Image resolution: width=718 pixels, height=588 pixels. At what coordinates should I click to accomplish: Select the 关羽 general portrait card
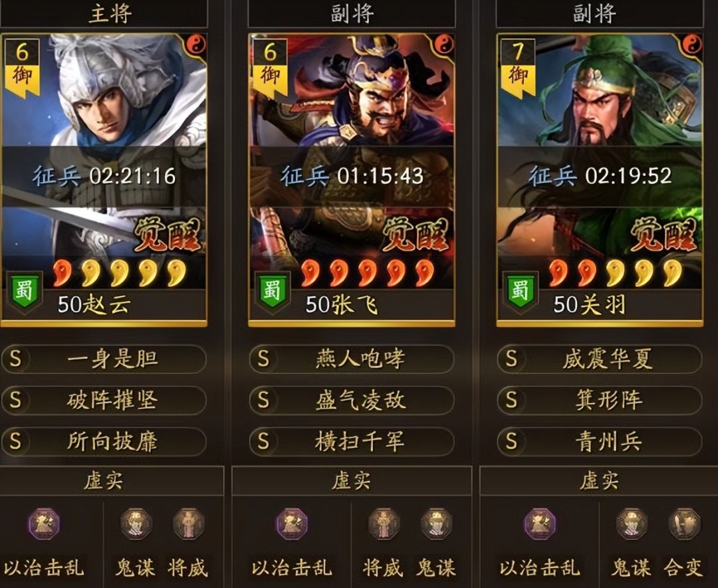pyautogui.click(x=600, y=179)
